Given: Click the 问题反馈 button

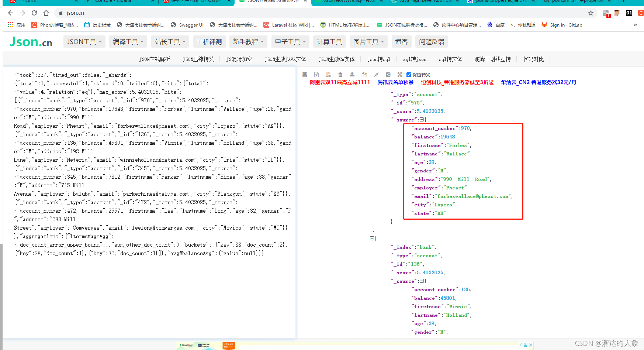Looking at the screenshot, I should tap(432, 42).
